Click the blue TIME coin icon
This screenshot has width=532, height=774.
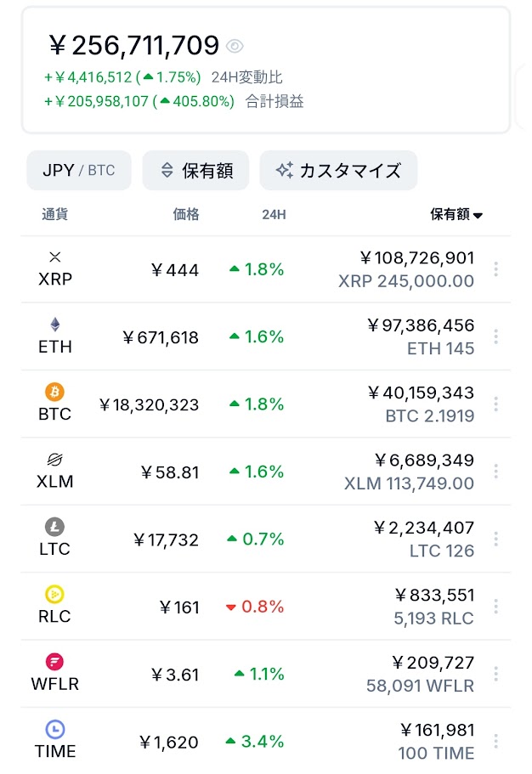[x=55, y=729]
